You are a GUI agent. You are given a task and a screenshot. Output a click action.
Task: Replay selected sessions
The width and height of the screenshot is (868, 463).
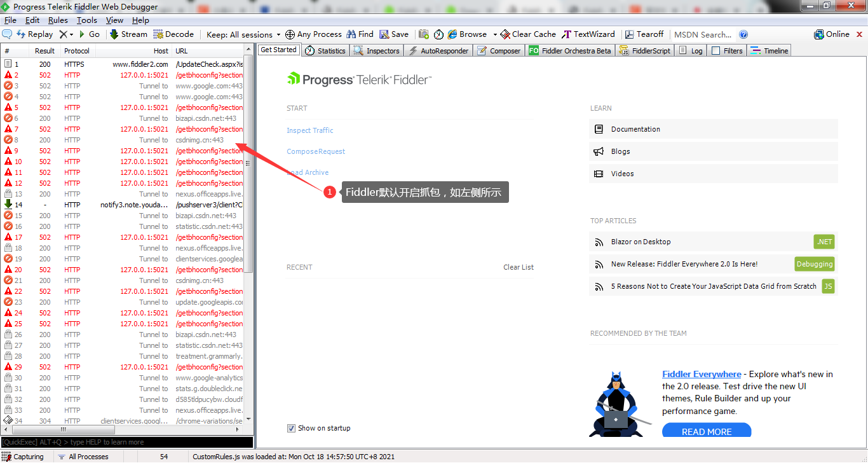pyautogui.click(x=34, y=34)
